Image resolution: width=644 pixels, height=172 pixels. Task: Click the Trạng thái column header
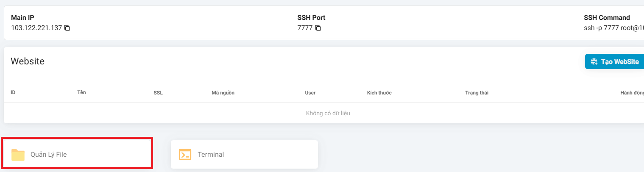coord(477,93)
